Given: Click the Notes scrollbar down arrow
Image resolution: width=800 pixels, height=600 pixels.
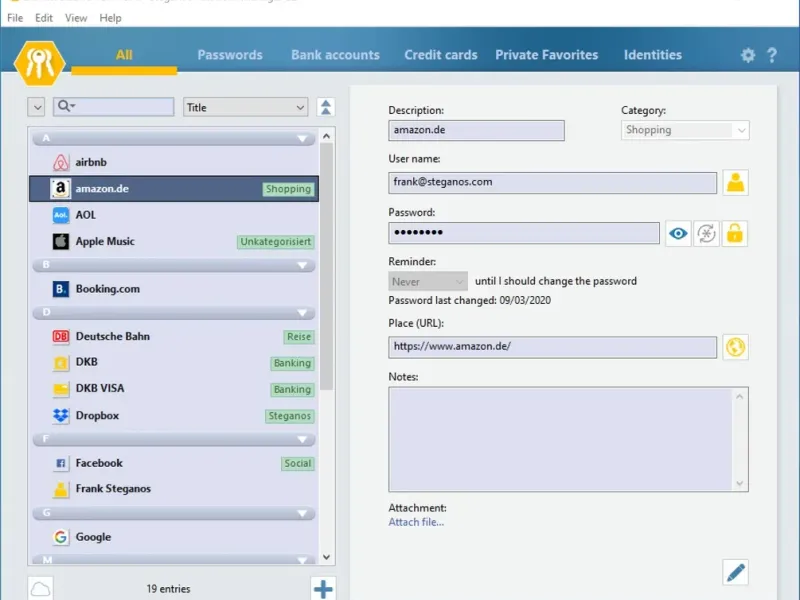Looking at the screenshot, I should pyautogui.click(x=740, y=484).
